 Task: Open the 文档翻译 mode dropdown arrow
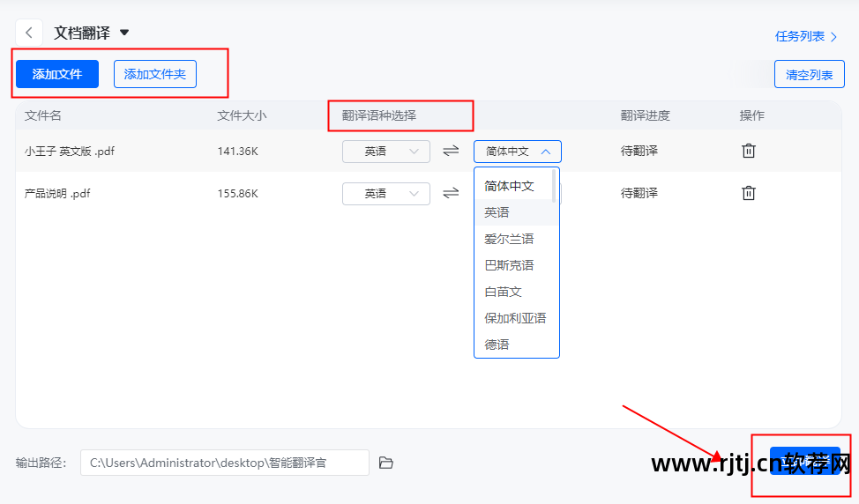coord(124,33)
